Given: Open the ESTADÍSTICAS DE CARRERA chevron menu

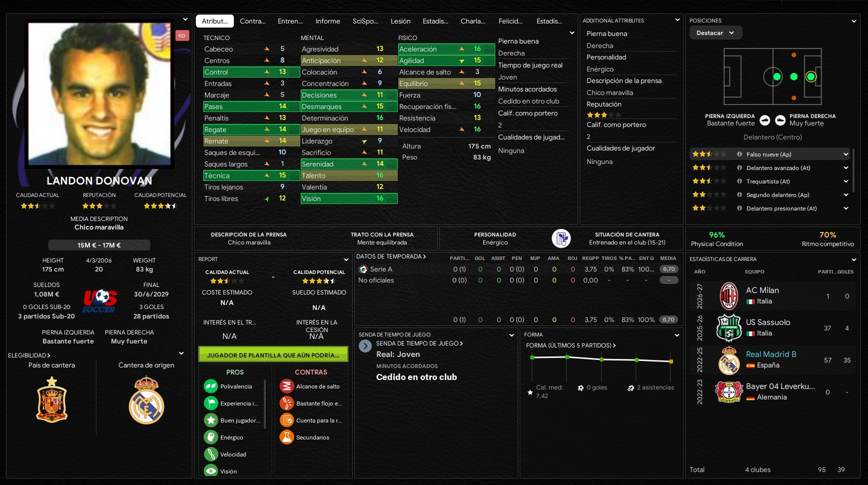Looking at the screenshot, I should 854,259.
